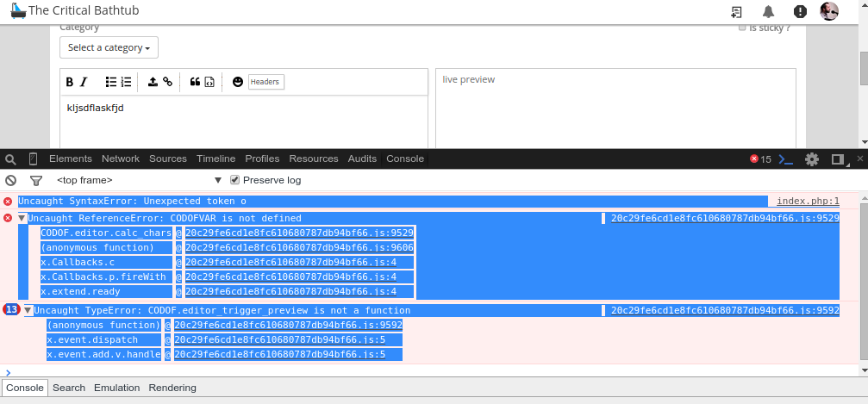Open the top frame context selector
The width and height of the screenshot is (868, 404).
tap(139, 180)
